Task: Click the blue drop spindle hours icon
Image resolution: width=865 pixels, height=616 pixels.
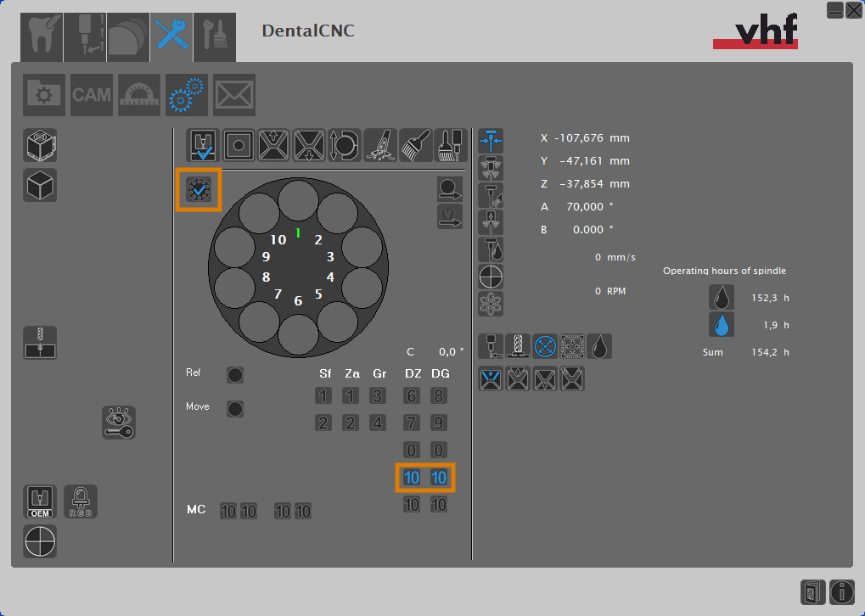Action: click(721, 325)
